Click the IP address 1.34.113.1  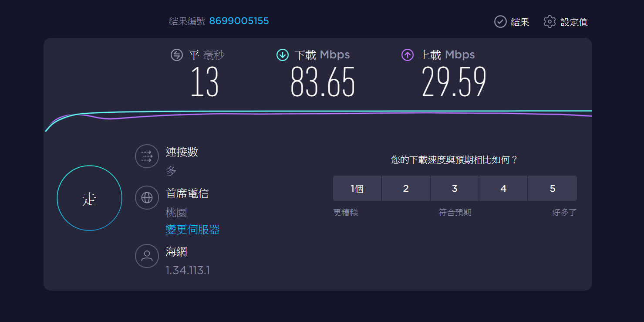point(188,271)
